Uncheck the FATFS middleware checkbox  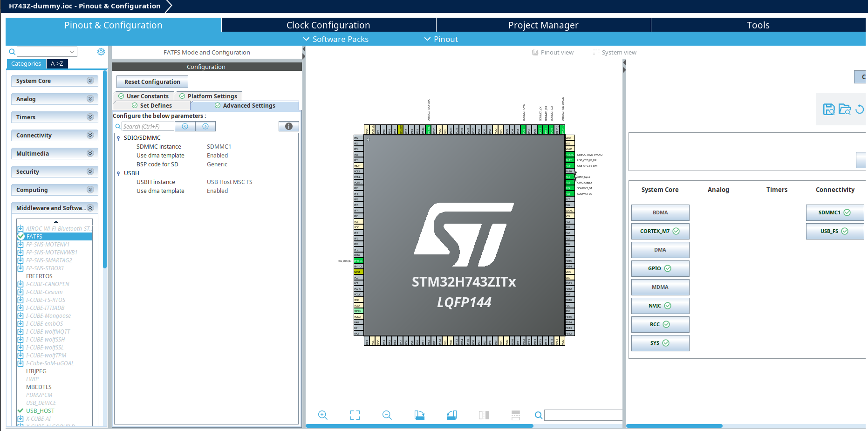pos(21,236)
